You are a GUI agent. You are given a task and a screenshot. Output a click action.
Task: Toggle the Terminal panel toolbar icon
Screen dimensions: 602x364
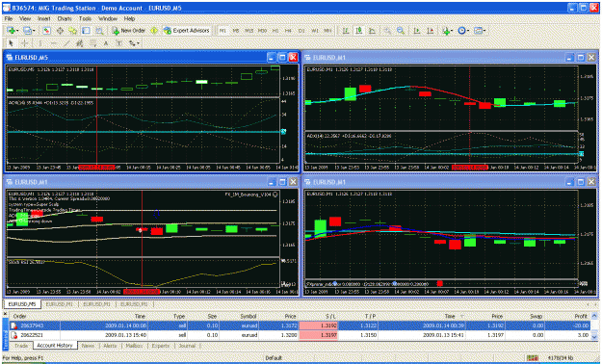pyautogui.click(x=86, y=31)
